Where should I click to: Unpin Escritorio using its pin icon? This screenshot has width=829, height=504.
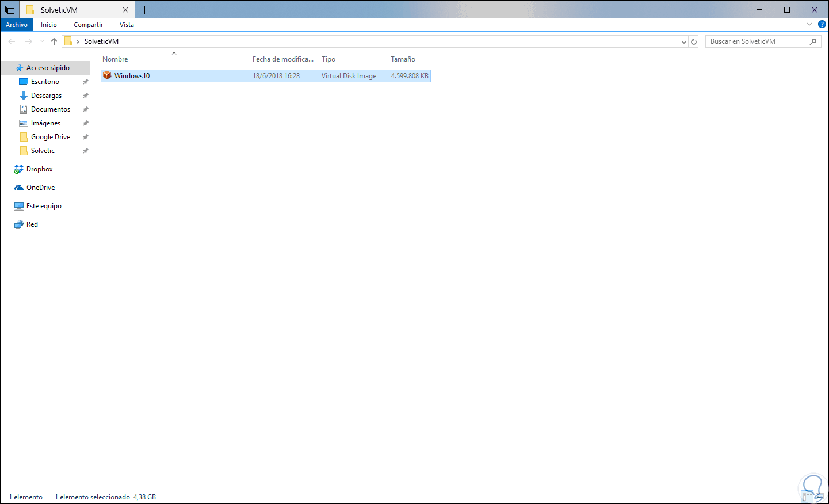(86, 82)
